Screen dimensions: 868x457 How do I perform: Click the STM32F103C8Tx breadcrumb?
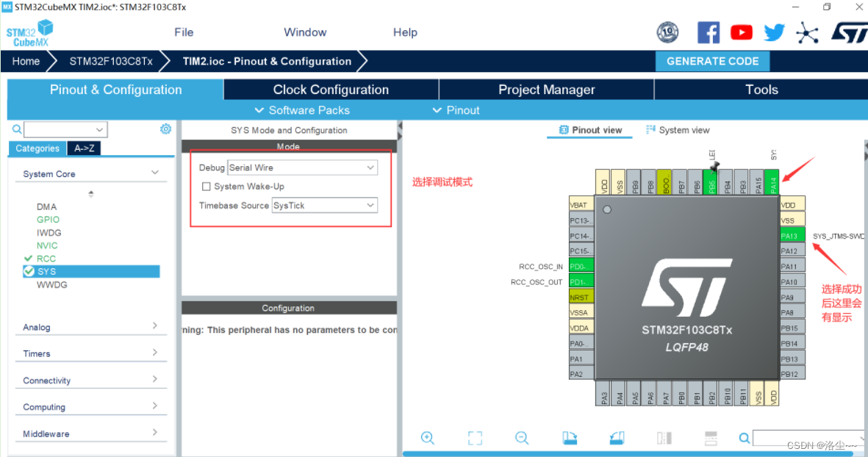(111, 62)
